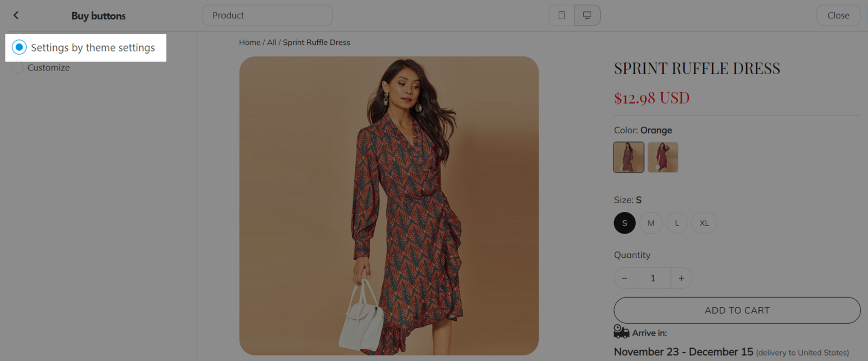The image size is (868, 361).
Task: Select size M
Action: point(651,223)
